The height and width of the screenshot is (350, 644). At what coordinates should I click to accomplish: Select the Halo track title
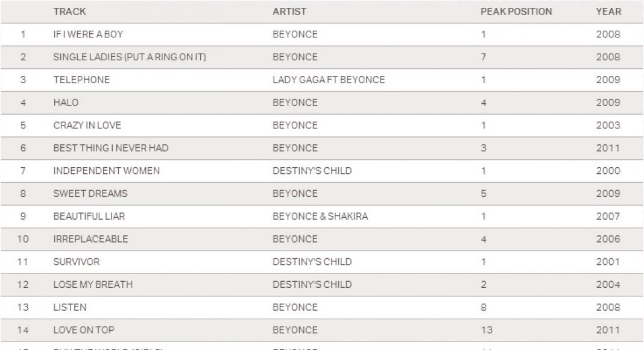[x=66, y=103]
